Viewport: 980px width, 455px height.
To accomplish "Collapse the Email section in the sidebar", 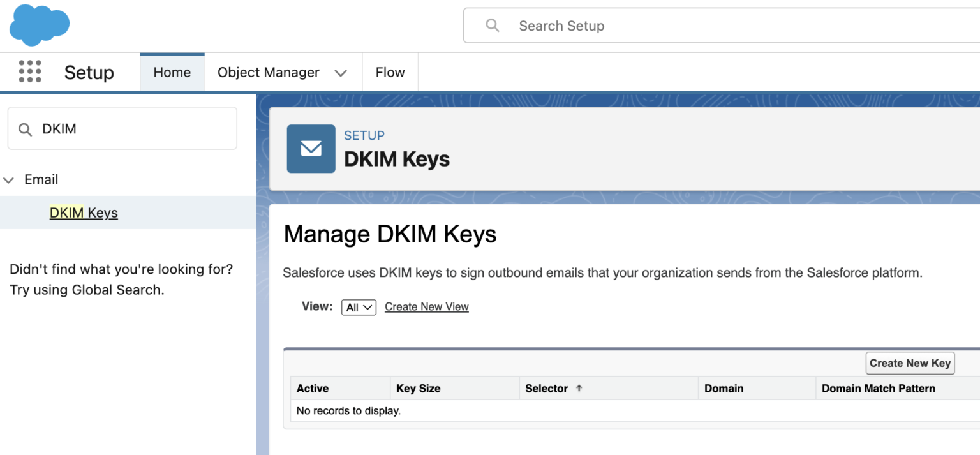I will click(x=9, y=179).
